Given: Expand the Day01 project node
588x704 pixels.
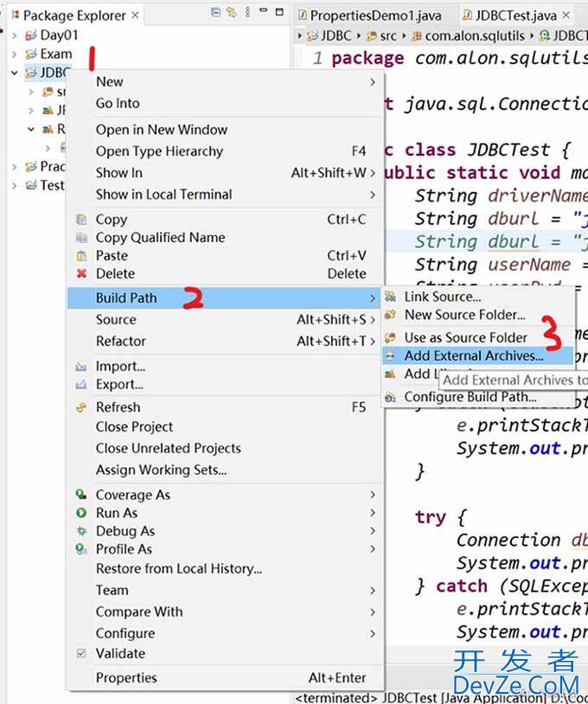Looking at the screenshot, I should click(x=15, y=35).
